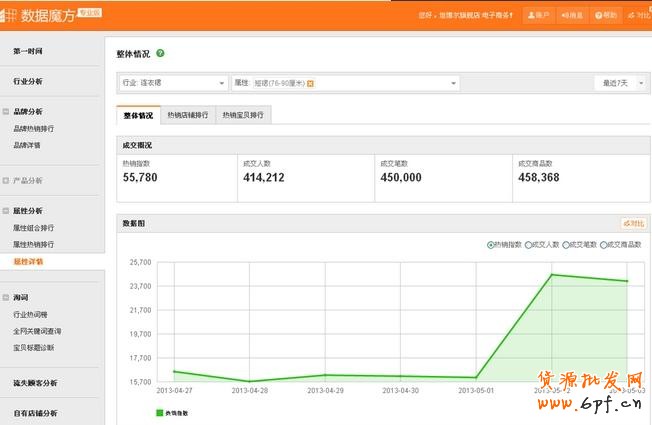
Task: Go to 属性组合排行 in sidebar
Action: (33, 228)
